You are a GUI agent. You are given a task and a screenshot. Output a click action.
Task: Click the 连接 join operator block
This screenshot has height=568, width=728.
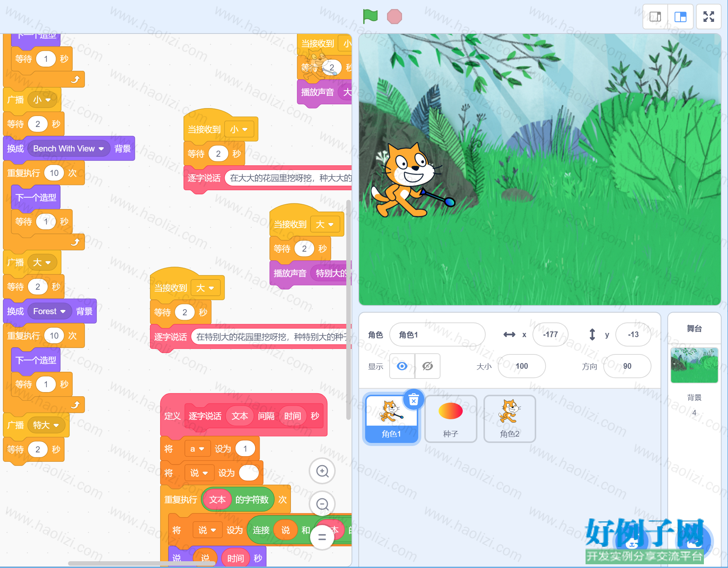(x=300, y=530)
